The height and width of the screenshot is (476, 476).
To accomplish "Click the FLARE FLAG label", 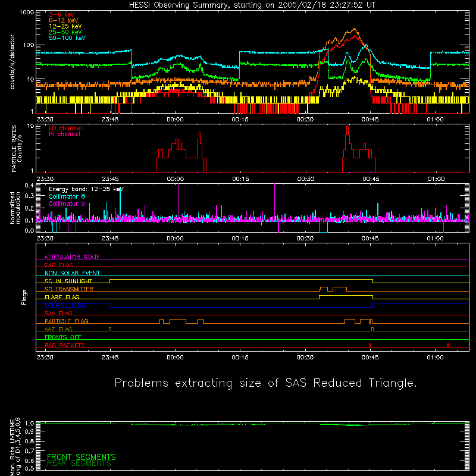I will tap(62, 297).
